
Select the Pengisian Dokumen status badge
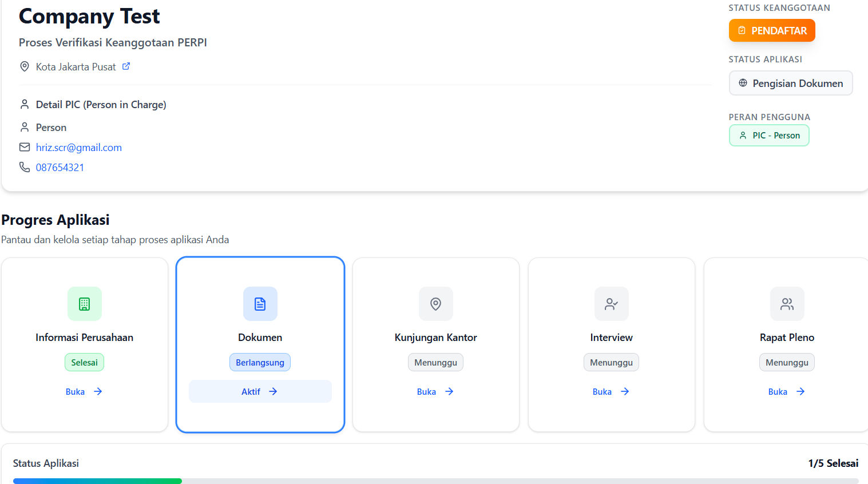click(791, 84)
